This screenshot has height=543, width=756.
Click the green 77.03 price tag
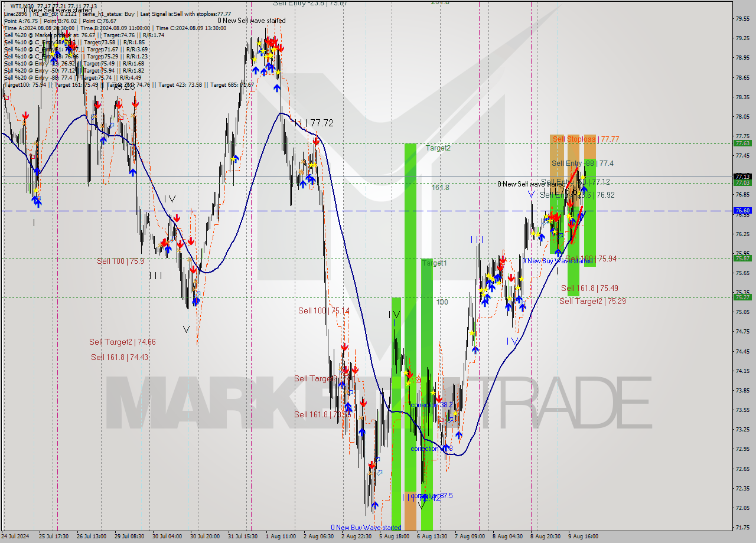(742, 183)
